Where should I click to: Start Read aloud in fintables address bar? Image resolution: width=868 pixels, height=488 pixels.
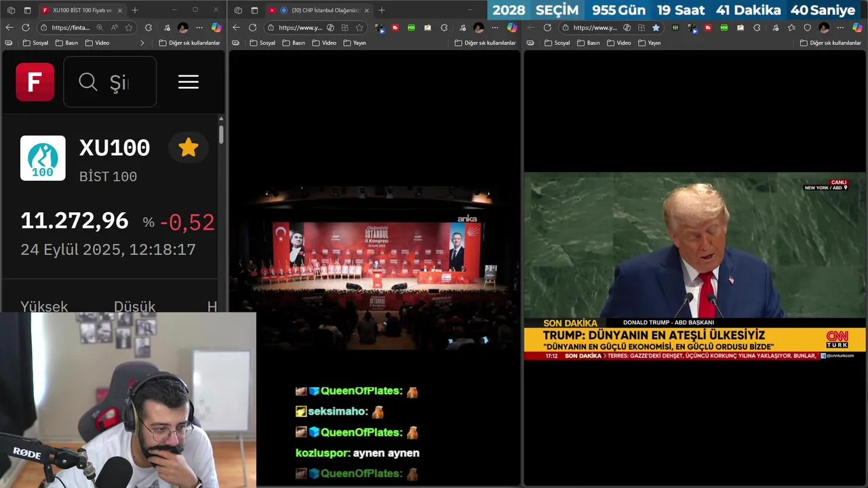[114, 27]
